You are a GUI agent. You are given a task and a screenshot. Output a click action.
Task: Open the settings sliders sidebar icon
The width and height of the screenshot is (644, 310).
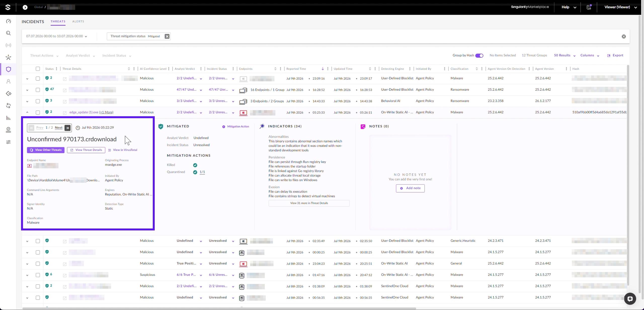click(x=8, y=142)
